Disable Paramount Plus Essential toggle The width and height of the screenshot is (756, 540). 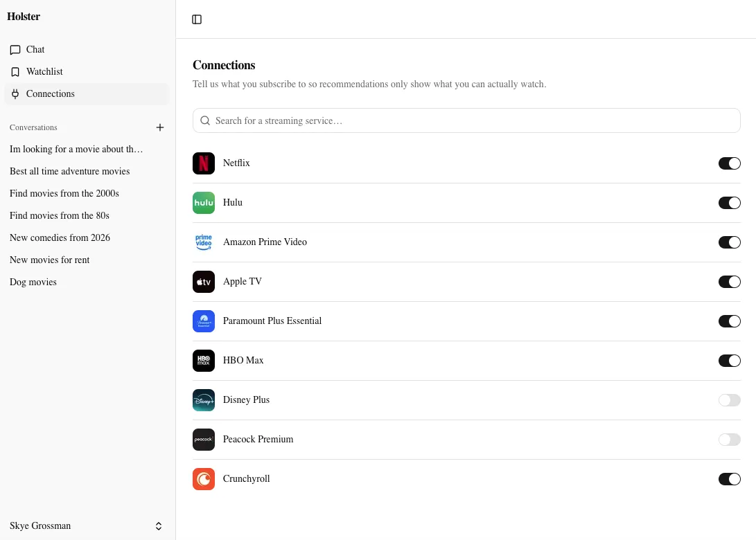point(729,321)
